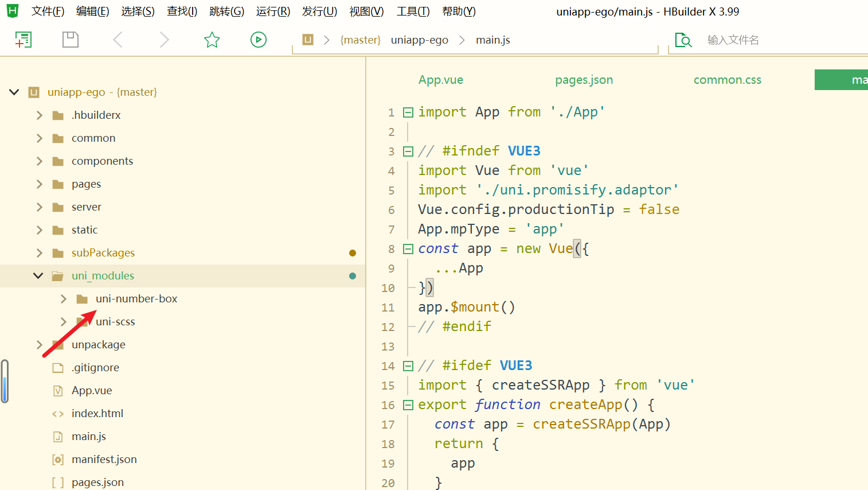Click the main.js file icon in tree
Screen dimensions: 868x490
(x=58, y=437)
